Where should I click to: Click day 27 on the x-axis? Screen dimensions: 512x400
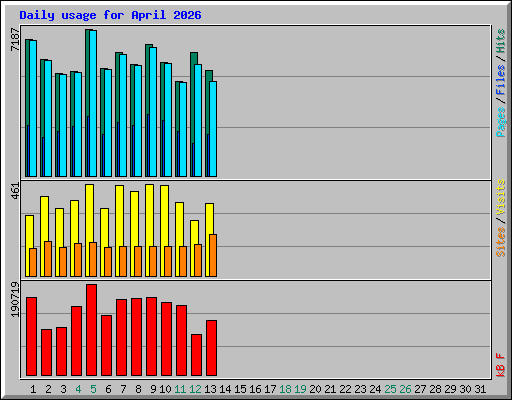tap(420, 389)
